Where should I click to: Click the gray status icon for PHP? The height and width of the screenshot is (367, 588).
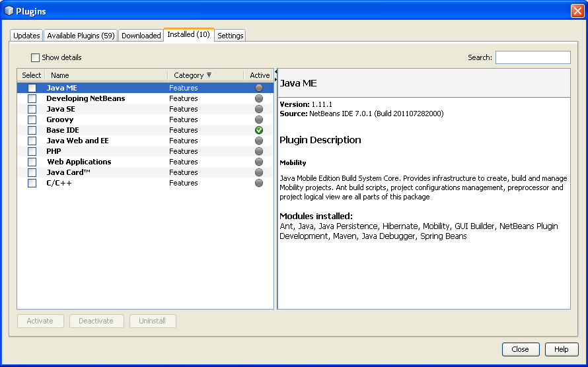259,151
